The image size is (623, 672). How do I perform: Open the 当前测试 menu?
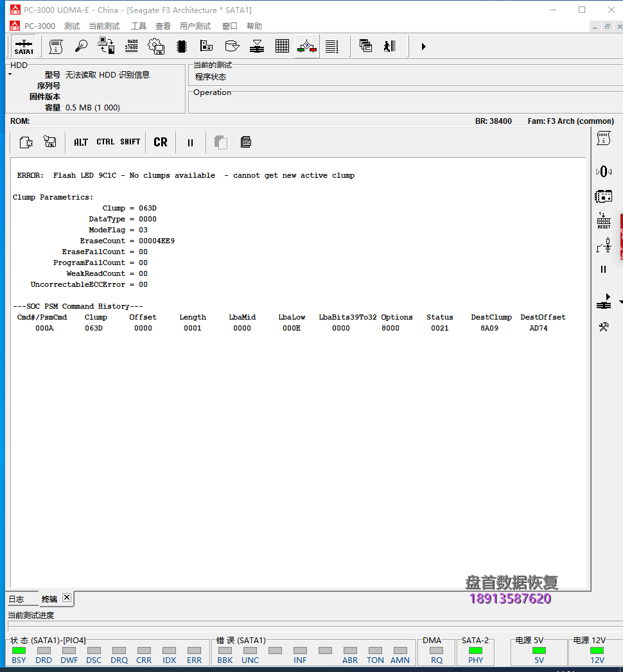(104, 26)
